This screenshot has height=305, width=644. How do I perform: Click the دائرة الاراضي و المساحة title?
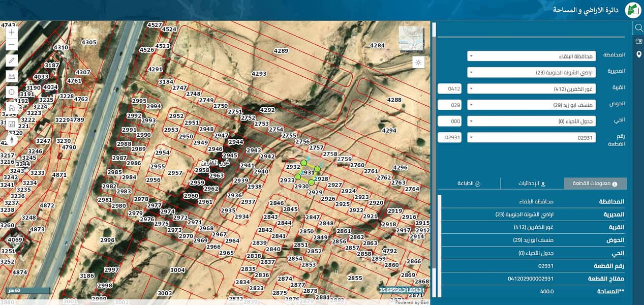pos(586,10)
